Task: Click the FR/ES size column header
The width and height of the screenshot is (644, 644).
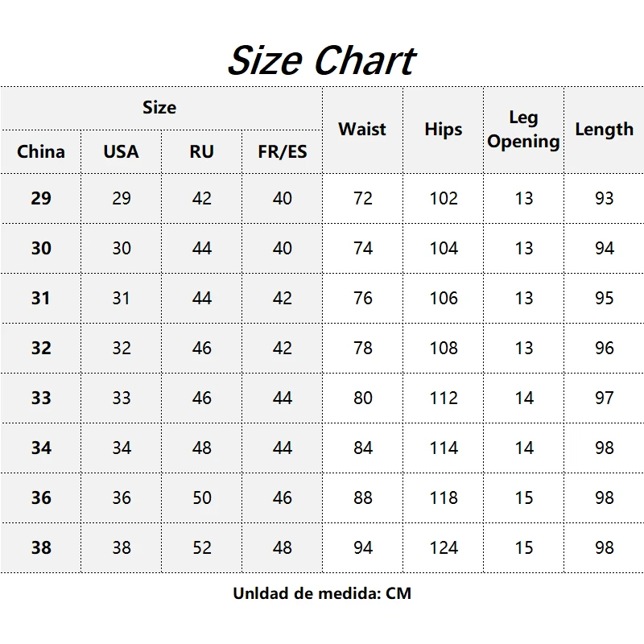Action: click(282, 151)
